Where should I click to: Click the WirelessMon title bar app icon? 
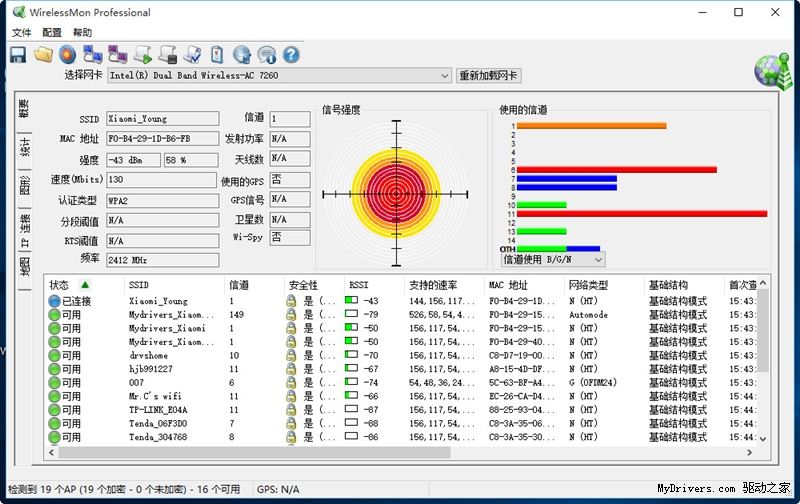[19, 12]
